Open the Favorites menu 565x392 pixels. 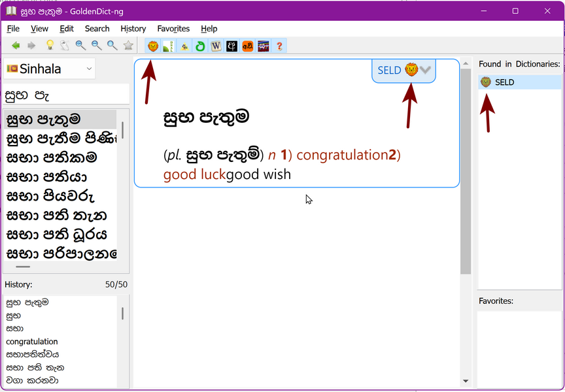(173, 29)
